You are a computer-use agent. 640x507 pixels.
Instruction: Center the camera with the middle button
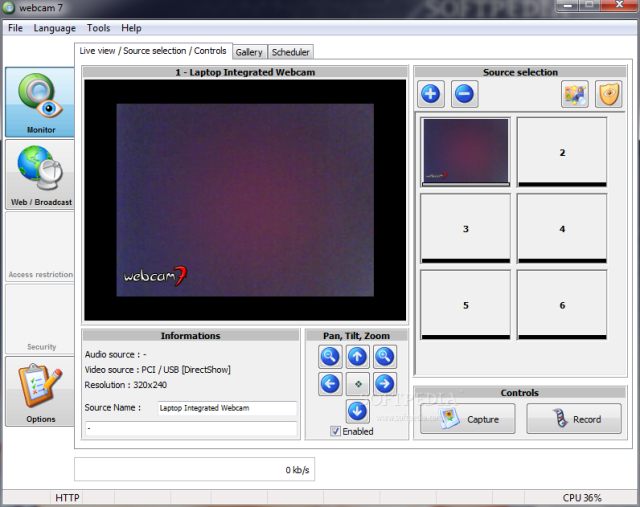pos(357,384)
